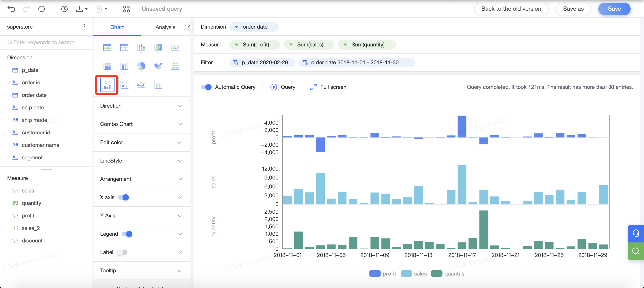This screenshot has height=288, width=644.
Task: Enable the Label switch
Action: [x=122, y=252]
